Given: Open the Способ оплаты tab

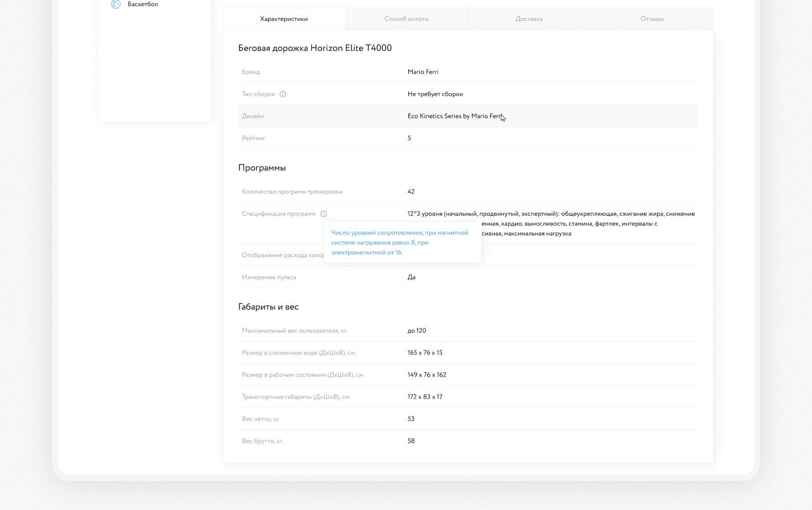Looking at the screenshot, I should click(x=407, y=19).
